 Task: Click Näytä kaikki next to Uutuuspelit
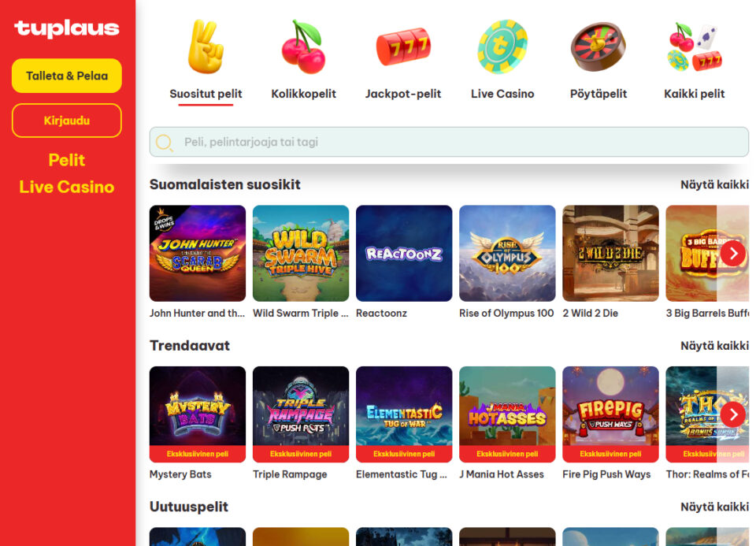714,507
